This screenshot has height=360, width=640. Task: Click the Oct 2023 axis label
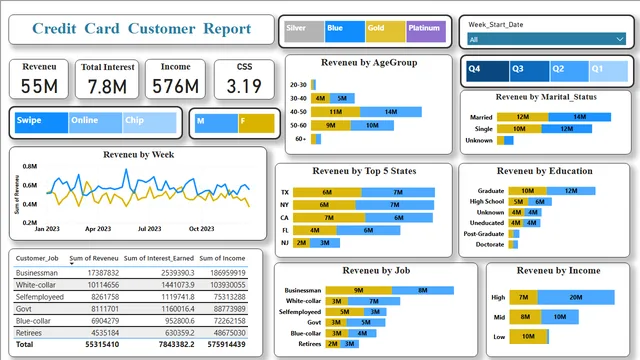201,229
